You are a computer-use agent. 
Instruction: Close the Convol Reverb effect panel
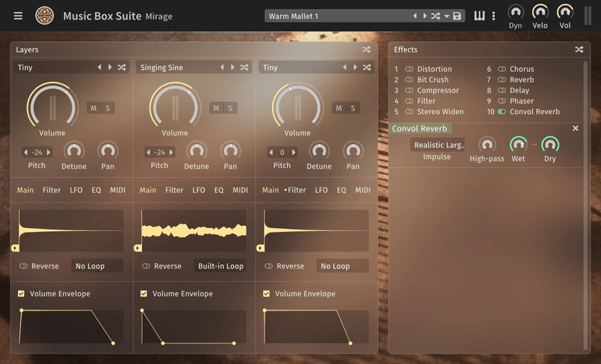pyautogui.click(x=575, y=128)
